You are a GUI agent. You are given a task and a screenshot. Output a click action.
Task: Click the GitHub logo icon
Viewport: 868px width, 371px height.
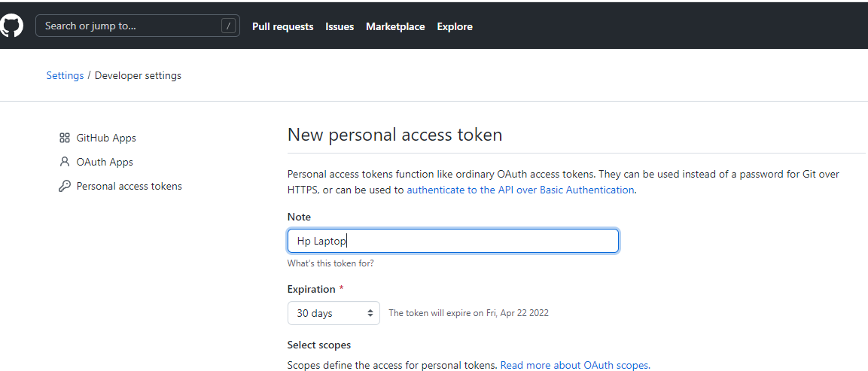coord(11,26)
